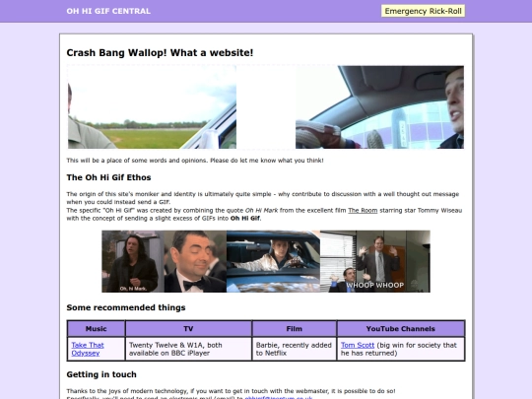The height and width of the screenshot is (399, 532).
Task: Click the Some recommended things heading
Action: click(x=126, y=307)
